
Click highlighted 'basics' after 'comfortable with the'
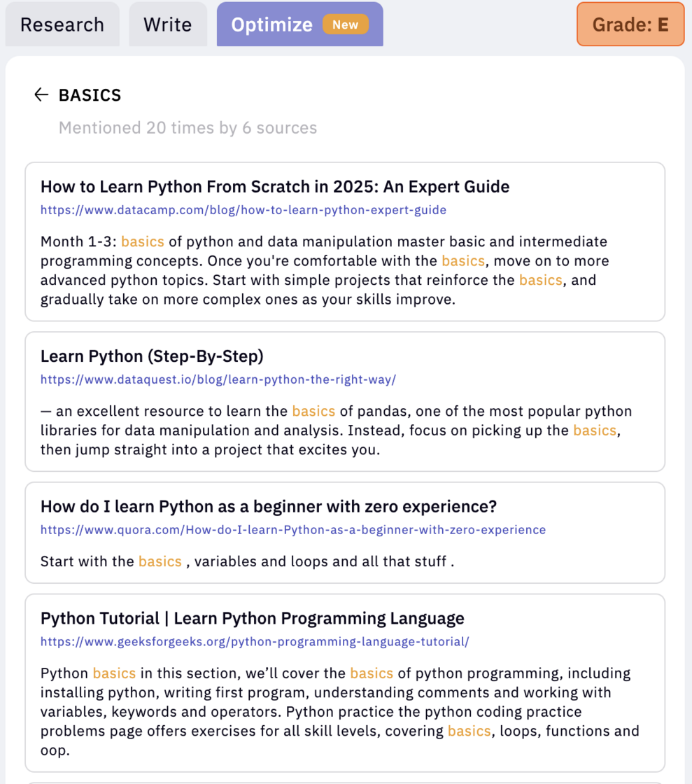(463, 261)
